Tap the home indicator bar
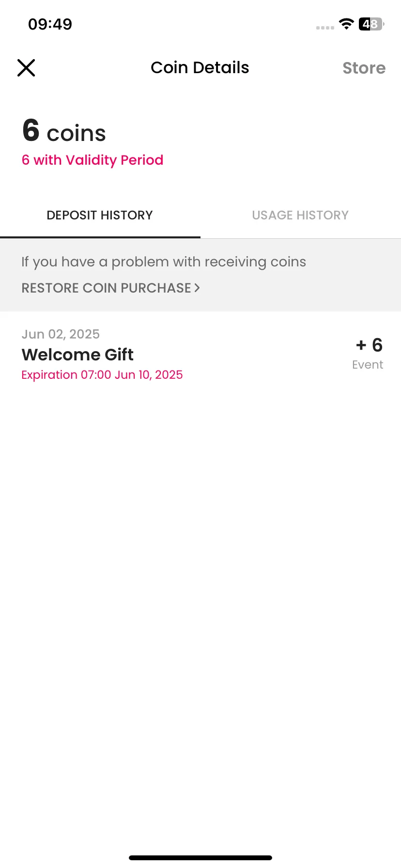401x868 pixels. click(x=200, y=858)
